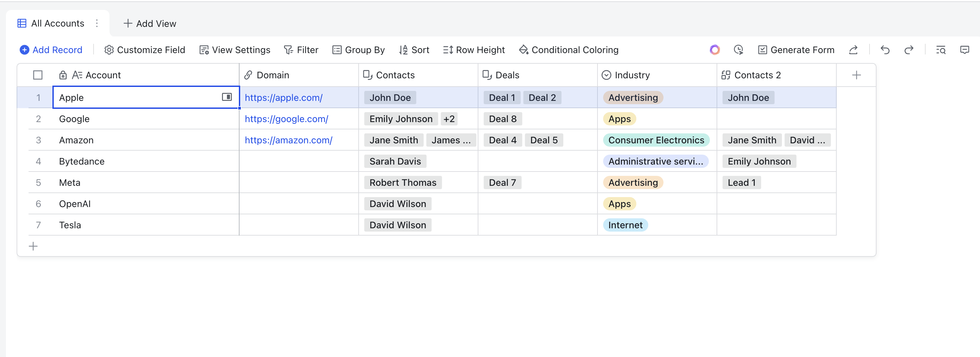The image size is (980, 357).
Task: Open the Sort menu
Action: 414,50
